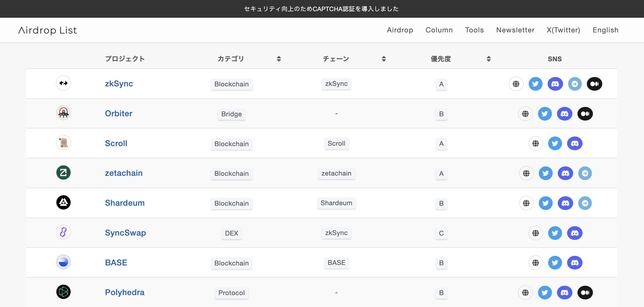644x307 pixels.
Task: Open the Shardeum project link
Action: click(125, 203)
